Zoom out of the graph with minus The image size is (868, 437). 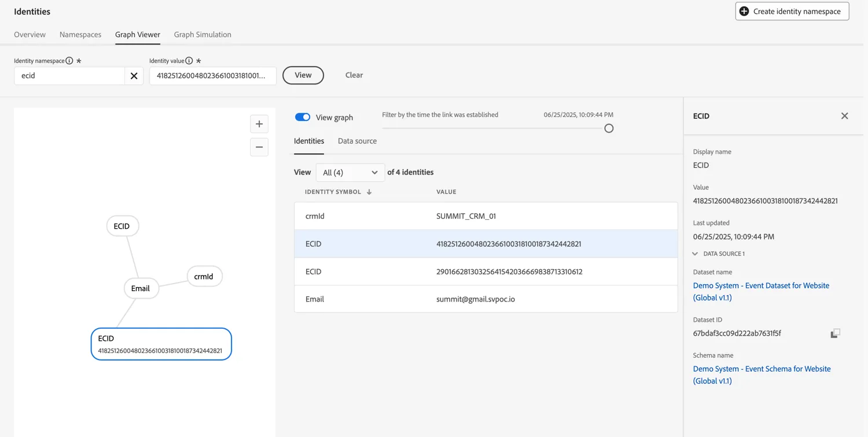(x=259, y=147)
